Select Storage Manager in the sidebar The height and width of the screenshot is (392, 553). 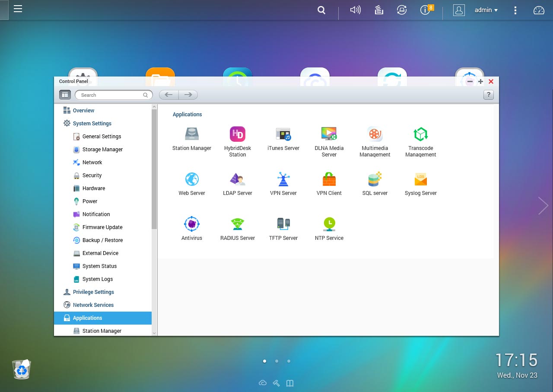(102, 150)
